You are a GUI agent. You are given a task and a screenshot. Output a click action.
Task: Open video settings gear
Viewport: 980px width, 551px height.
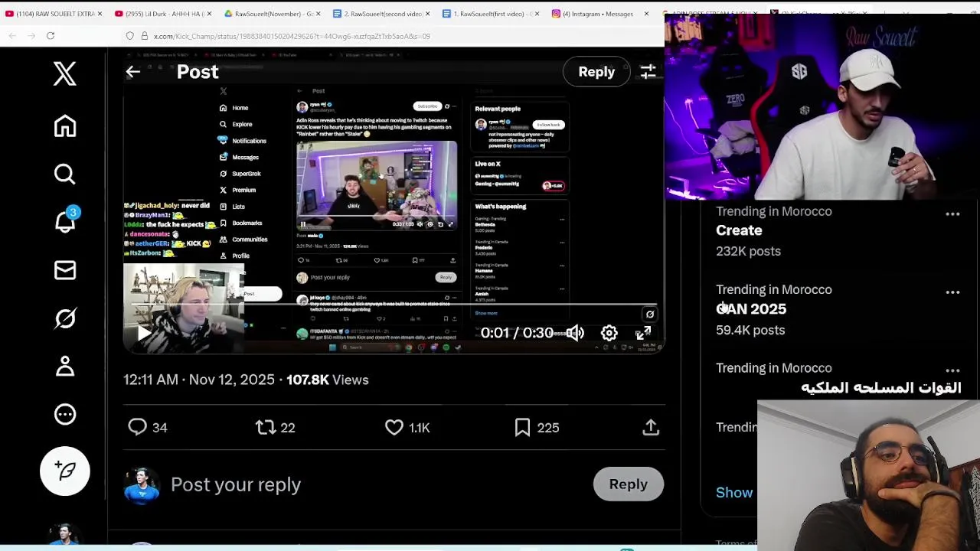tap(609, 333)
